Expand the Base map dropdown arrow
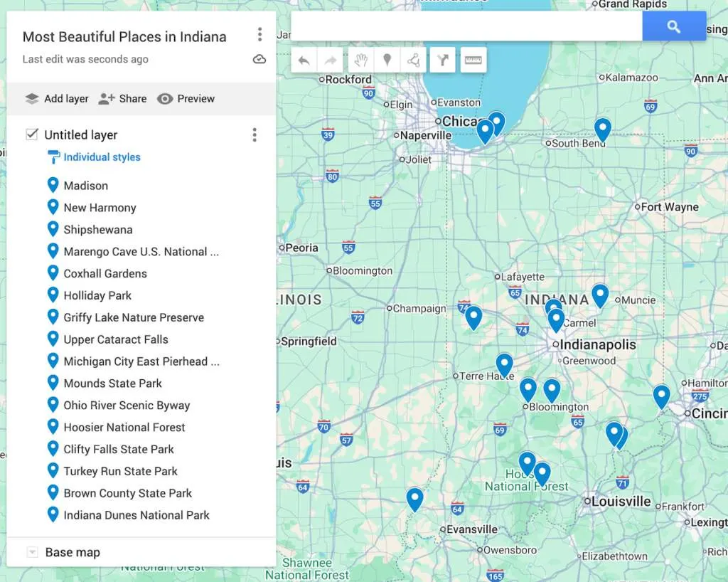This screenshot has width=728, height=582. 32,552
